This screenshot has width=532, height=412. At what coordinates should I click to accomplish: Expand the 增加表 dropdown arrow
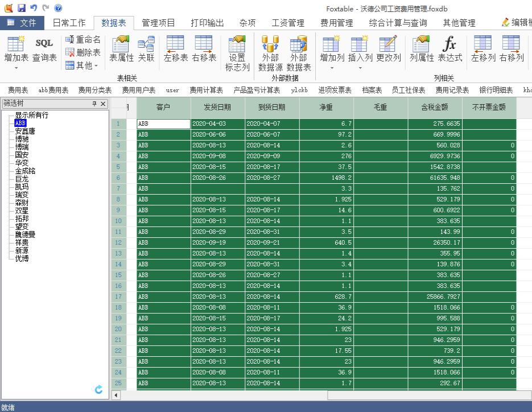click(16, 68)
